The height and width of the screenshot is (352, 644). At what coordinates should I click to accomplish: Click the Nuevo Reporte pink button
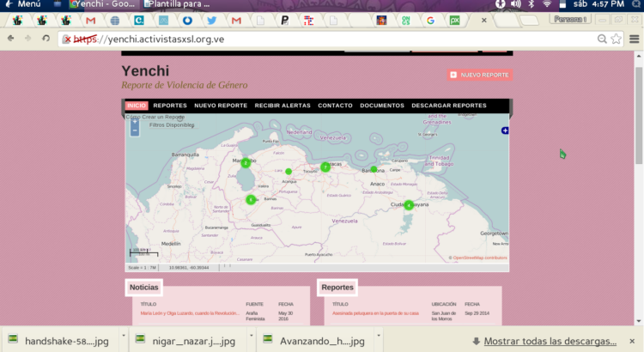480,76
